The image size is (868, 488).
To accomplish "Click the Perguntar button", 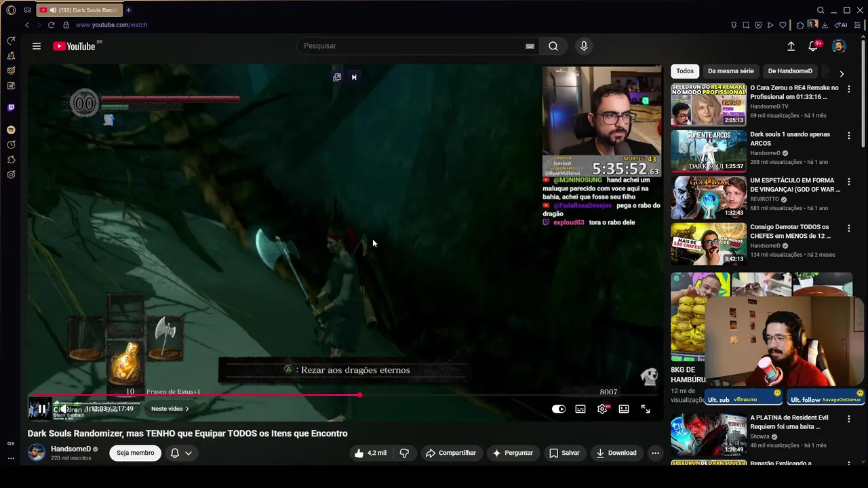I will pos(513,453).
